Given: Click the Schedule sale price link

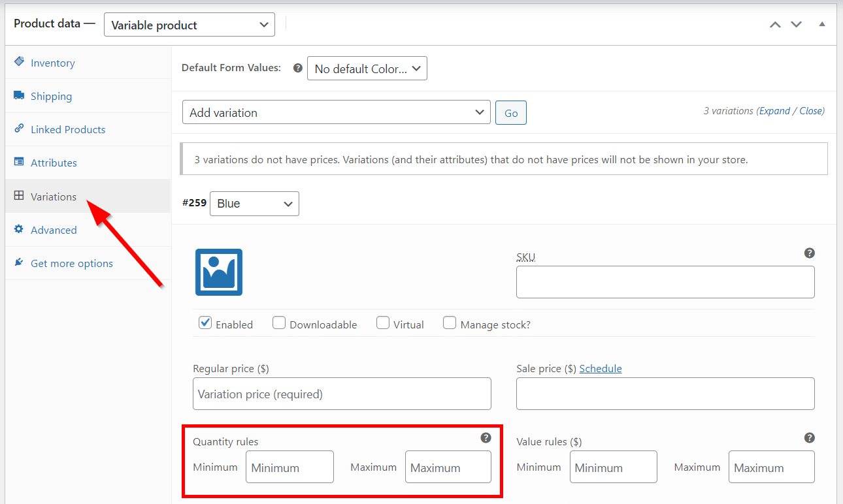Looking at the screenshot, I should [600, 368].
